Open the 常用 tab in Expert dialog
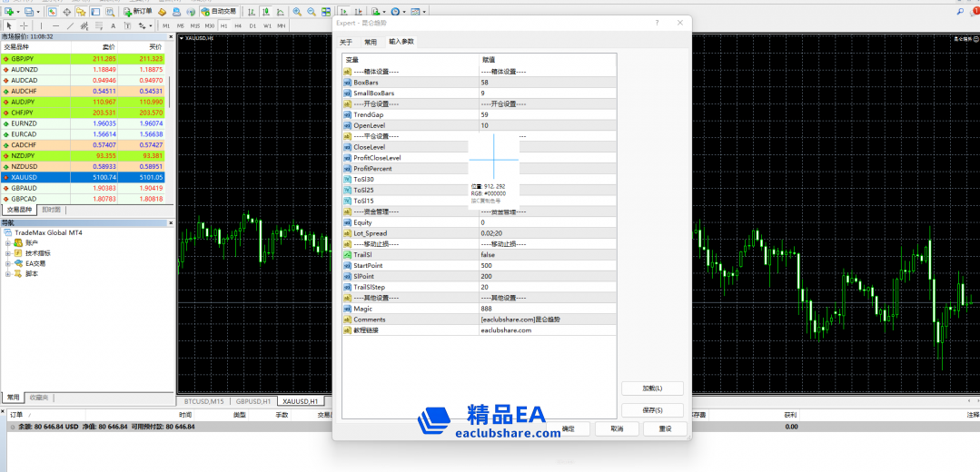This screenshot has height=472, width=980. (371, 42)
